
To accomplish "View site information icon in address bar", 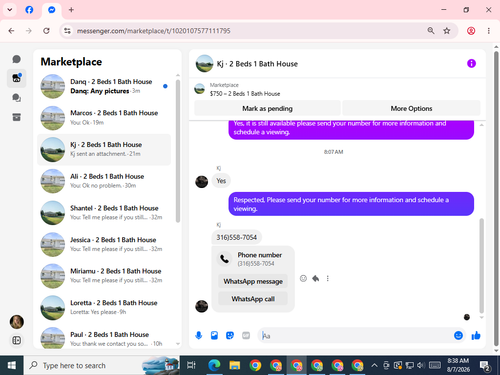I will (x=67, y=31).
